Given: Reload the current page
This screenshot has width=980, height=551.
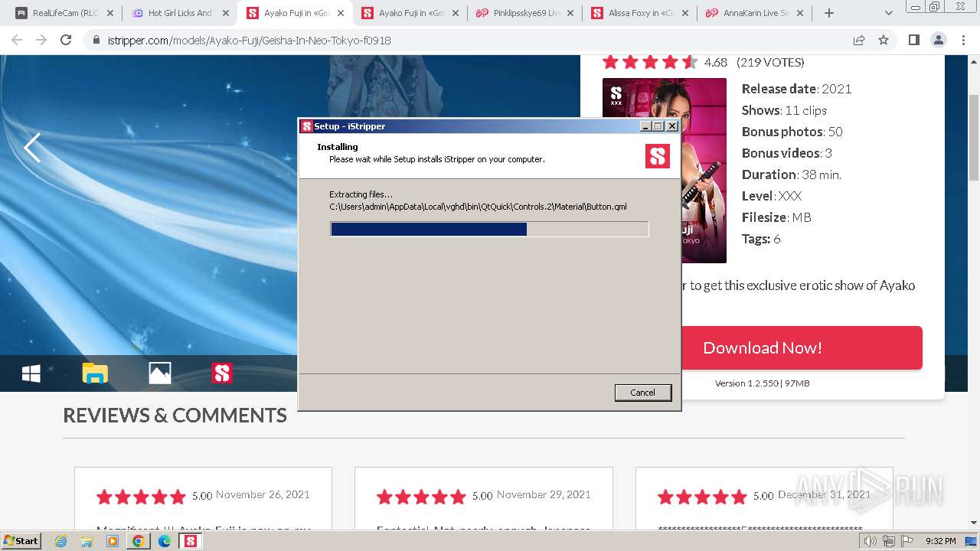Looking at the screenshot, I should coord(66,40).
